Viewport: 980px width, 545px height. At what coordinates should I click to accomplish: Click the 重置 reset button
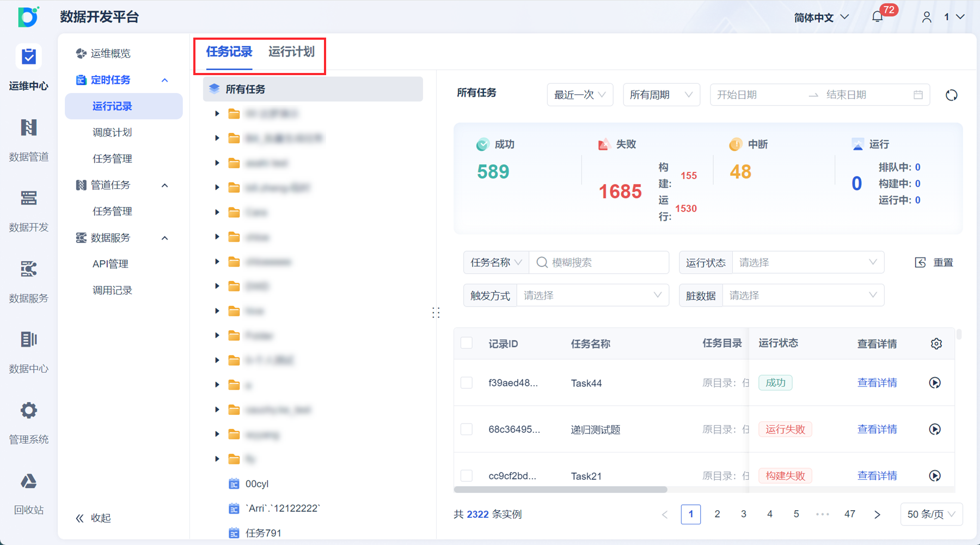click(934, 262)
